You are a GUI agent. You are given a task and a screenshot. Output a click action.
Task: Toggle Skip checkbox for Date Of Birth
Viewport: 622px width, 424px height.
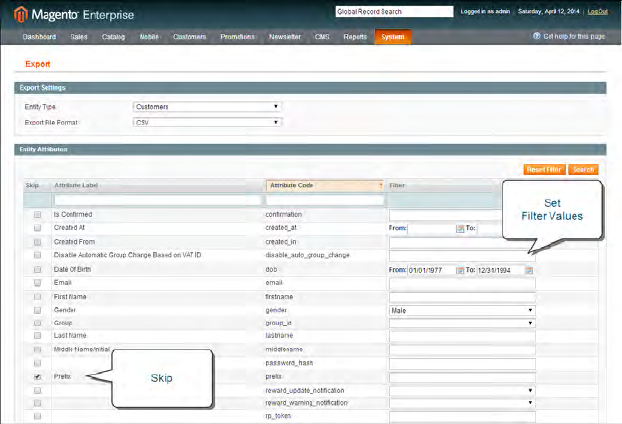click(37, 270)
